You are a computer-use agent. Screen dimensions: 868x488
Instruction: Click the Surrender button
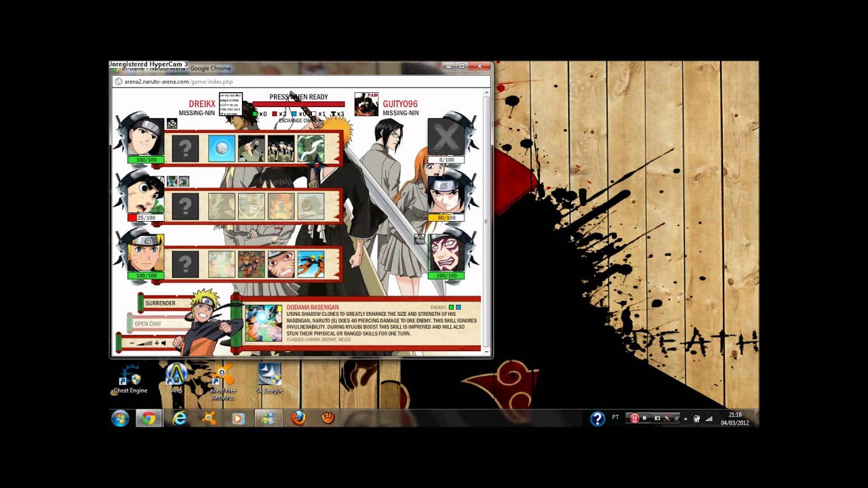tap(161, 303)
